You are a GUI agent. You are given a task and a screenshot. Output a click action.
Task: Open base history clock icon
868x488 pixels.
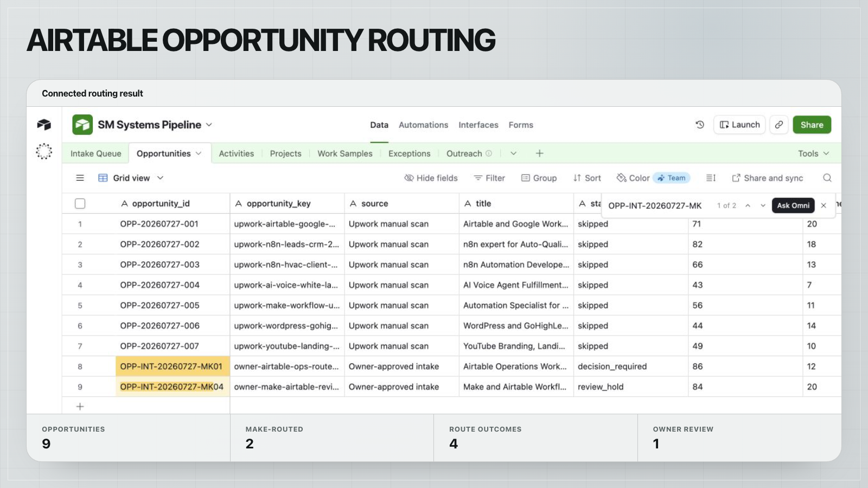pos(700,125)
